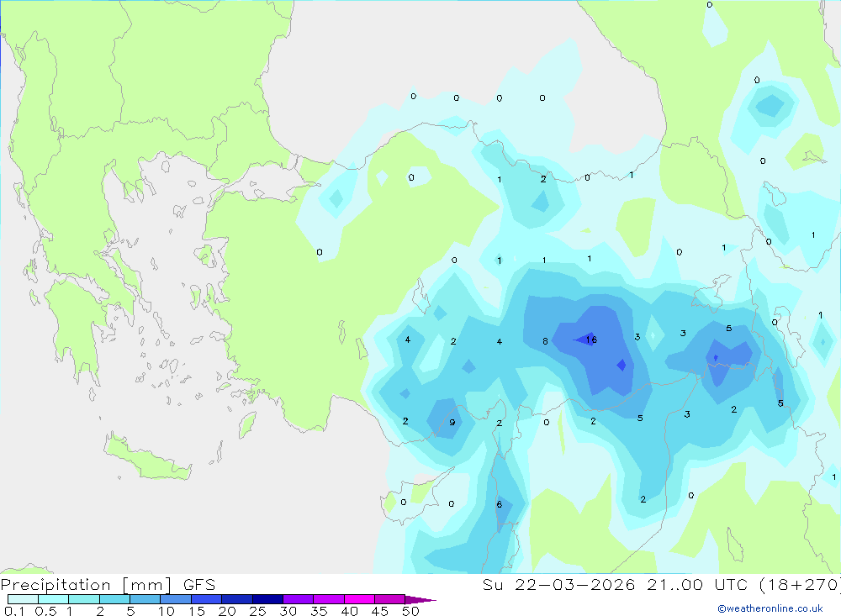
Task: Click the "Precipitation [mm]" title text
Action: click(87, 585)
